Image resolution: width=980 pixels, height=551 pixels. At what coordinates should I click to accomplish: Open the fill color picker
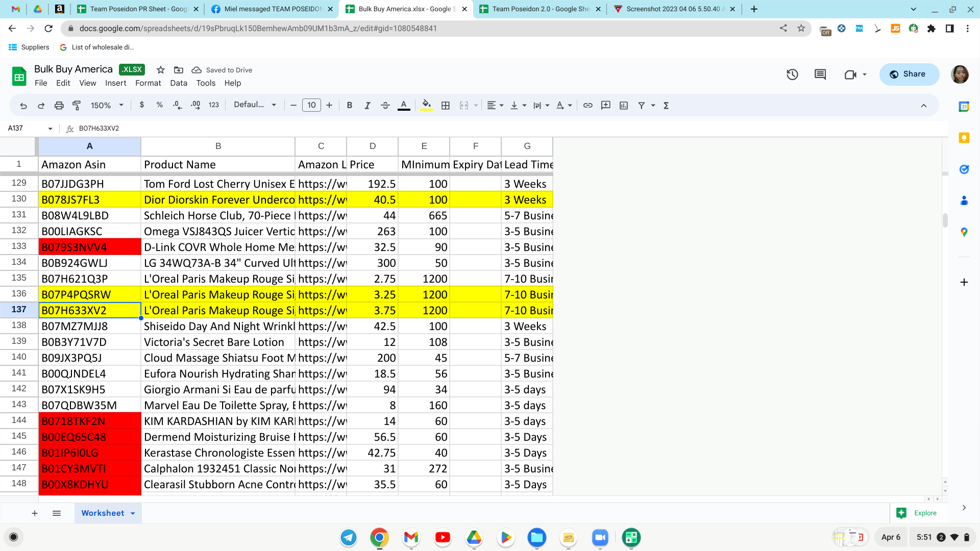427,105
